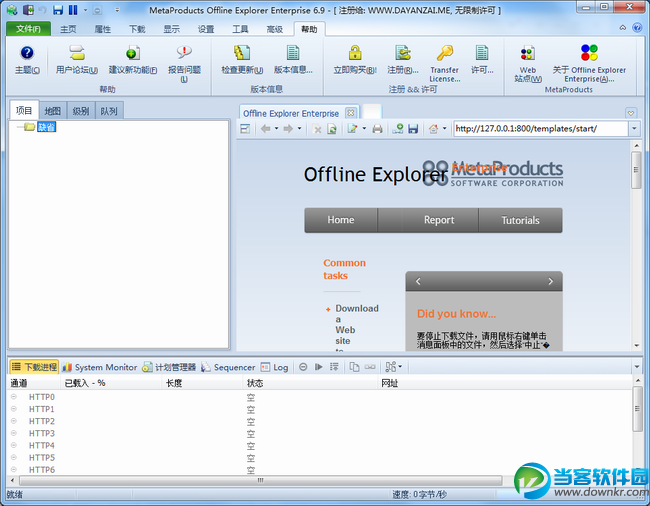Viewport: 650px width, 506px height.
Task: Close the Offline Explorer Enterprise browser tab
Action: coord(350,113)
